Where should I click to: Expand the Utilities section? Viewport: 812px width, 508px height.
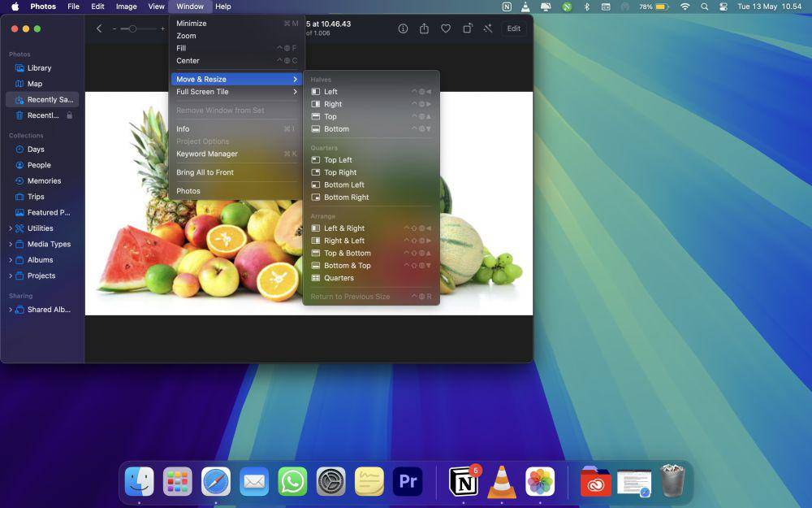11,228
